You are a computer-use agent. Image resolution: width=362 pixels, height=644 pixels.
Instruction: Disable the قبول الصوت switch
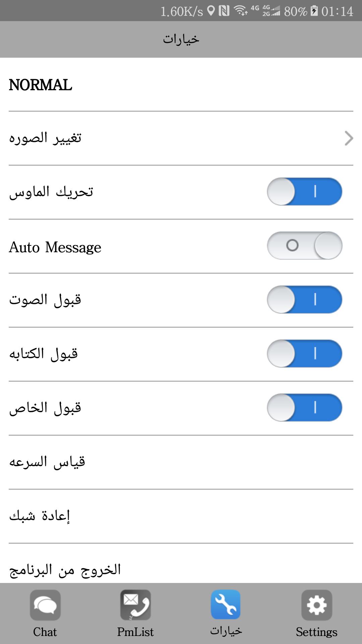(x=304, y=300)
